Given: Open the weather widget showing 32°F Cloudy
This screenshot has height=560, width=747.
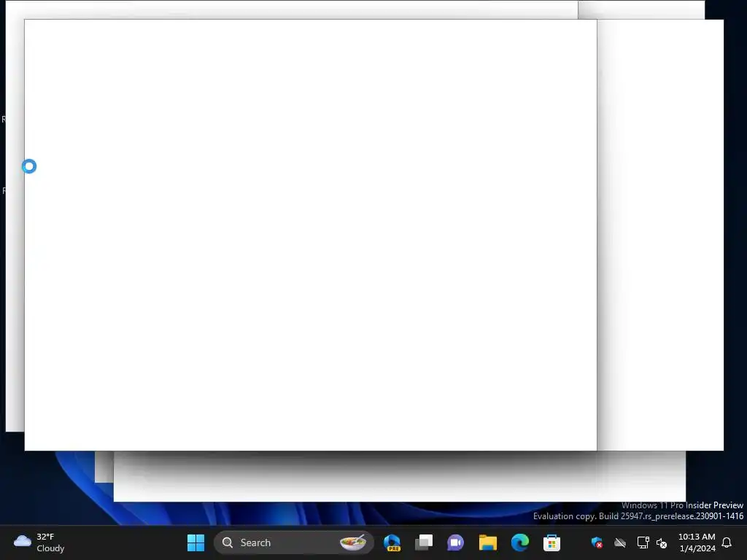Looking at the screenshot, I should click(x=39, y=542).
